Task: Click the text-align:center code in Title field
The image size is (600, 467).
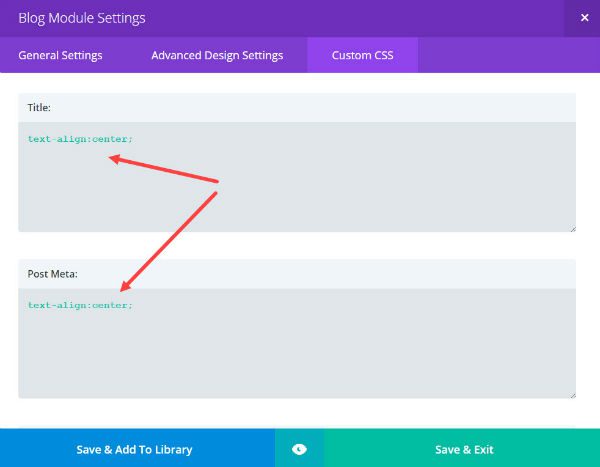Action: pyautogui.click(x=80, y=139)
